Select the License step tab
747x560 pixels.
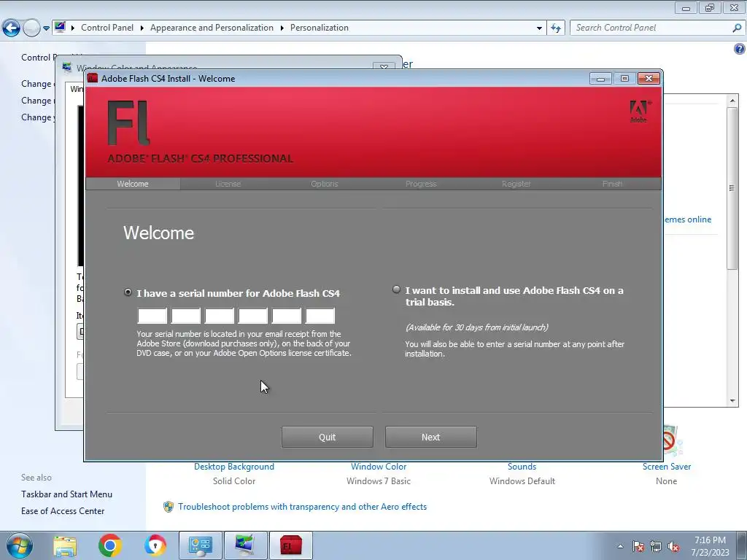tap(228, 184)
